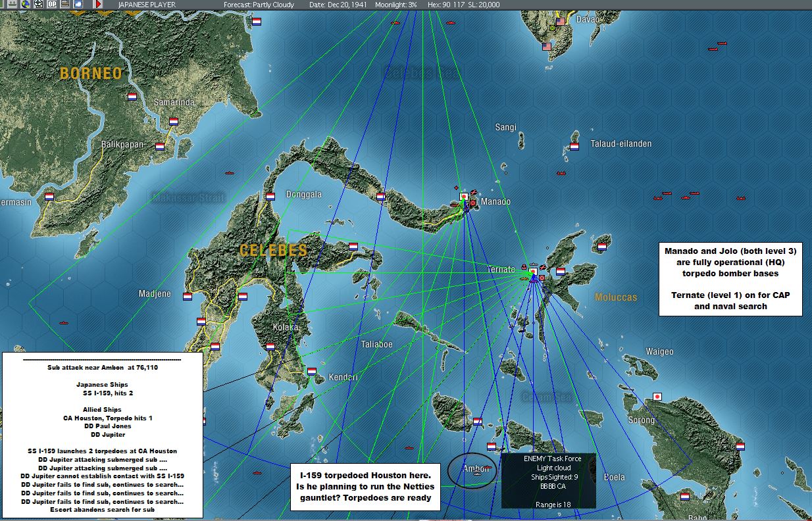812x521 pixels.
Task: Click the striped list icon beside OP
Action: click(x=65, y=4)
